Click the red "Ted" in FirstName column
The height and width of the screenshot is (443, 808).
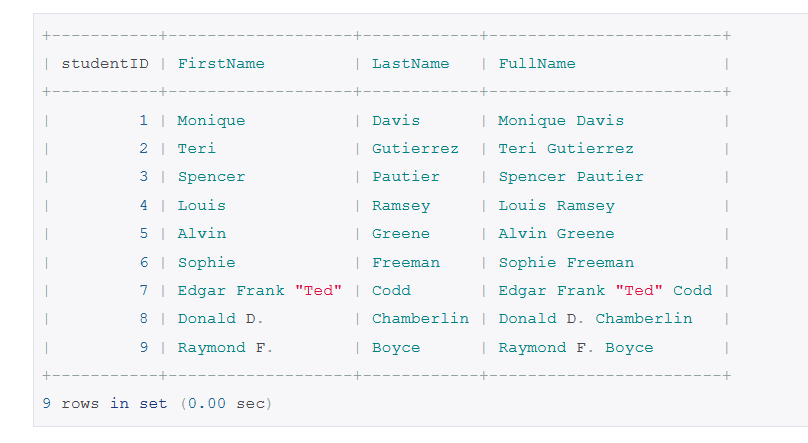[318, 291]
